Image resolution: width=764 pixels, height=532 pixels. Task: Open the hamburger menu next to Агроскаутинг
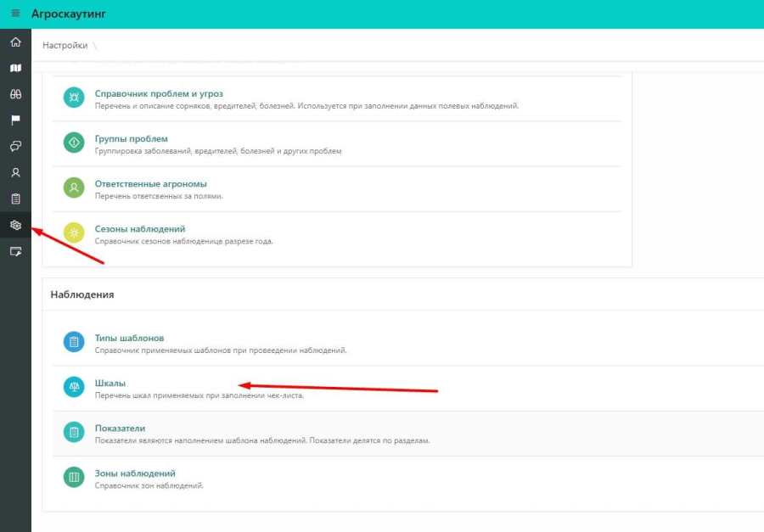point(15,14)
